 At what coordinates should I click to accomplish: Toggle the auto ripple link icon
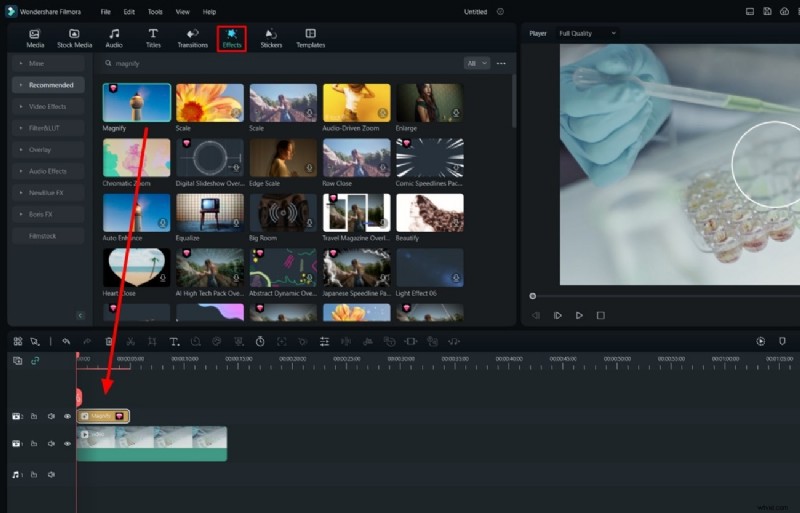(x=35, y=361)
